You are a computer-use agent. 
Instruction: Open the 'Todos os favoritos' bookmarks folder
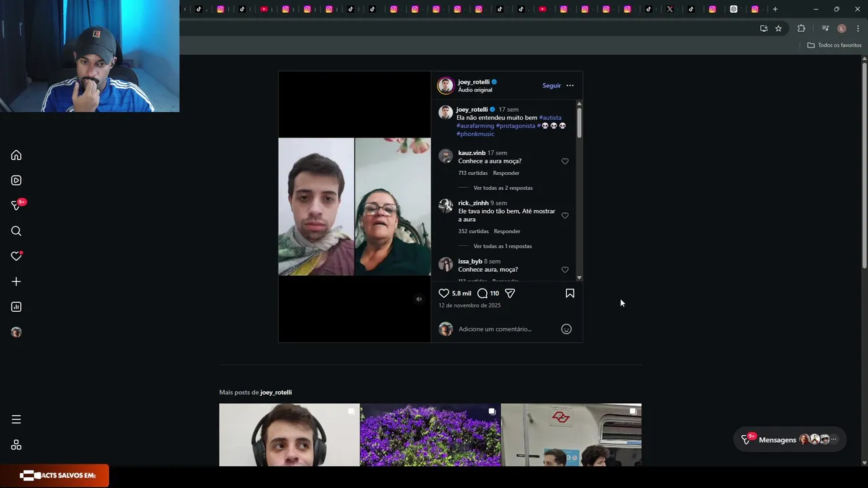(x=834, y=45)
